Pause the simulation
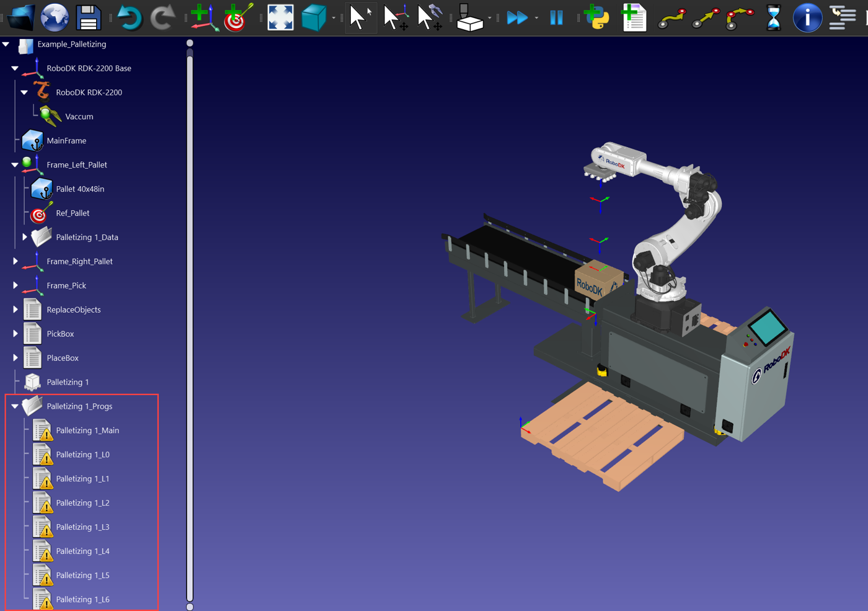This screenshot has width=868, height=611. tap(556, 17)
